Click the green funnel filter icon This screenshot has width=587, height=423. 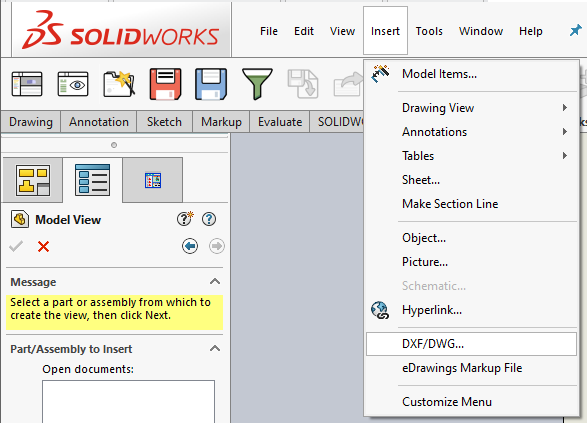pyautogui.click(x=257, y=84)
